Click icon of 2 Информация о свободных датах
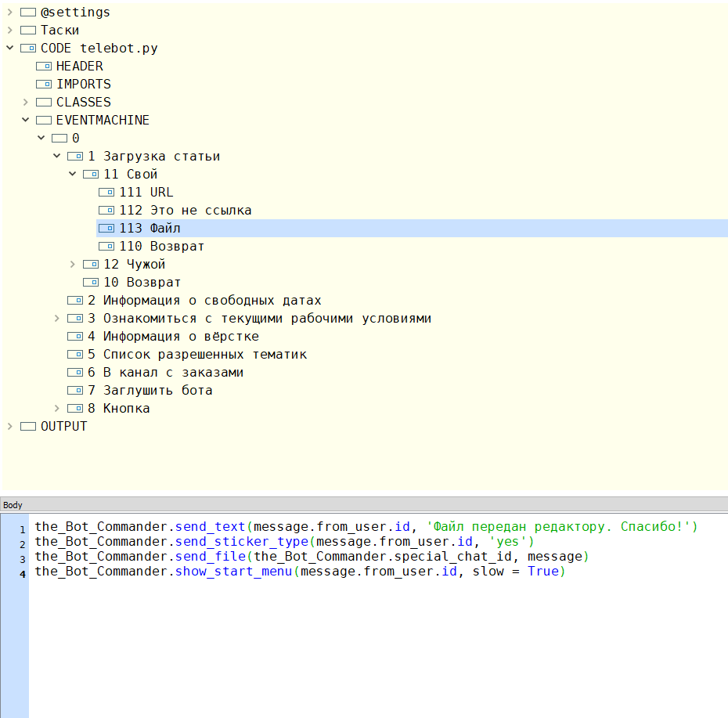This screenshot has width=728, height=718. pos(75,301)
